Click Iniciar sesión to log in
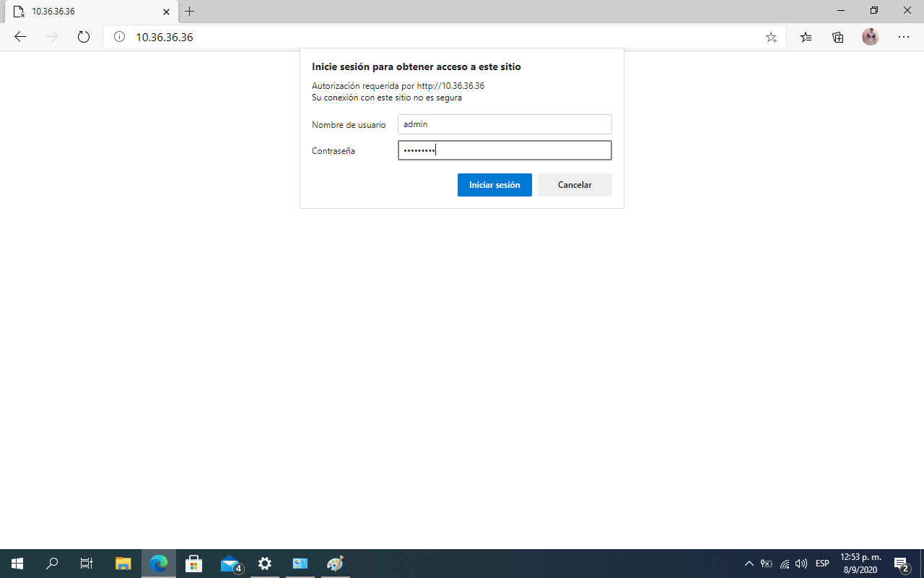The height and width of the screenshot is (578, 924). (x=494, y=185)
